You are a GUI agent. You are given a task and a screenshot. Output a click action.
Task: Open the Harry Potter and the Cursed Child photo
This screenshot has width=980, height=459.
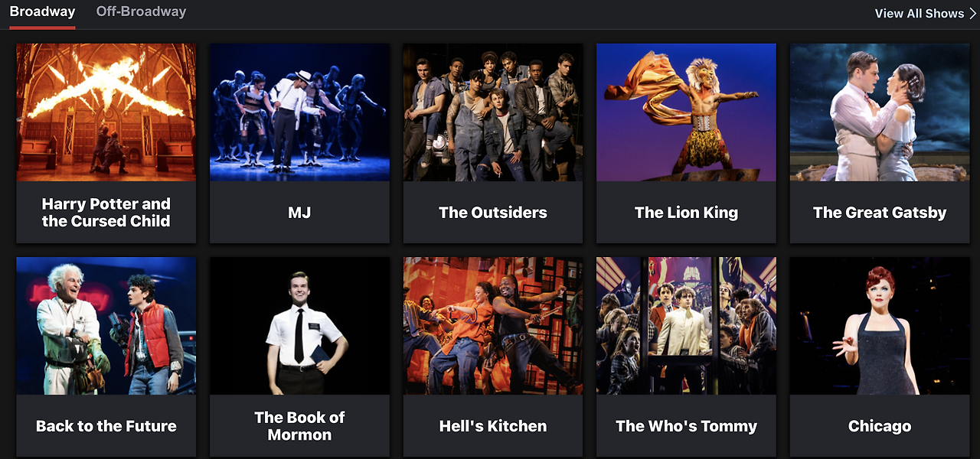click(x=106, y=112)
